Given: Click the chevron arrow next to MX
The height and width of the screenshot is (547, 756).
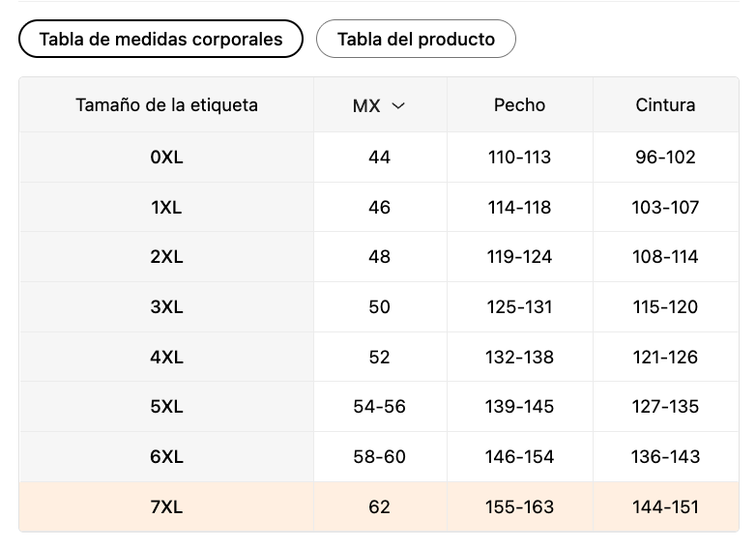Looking at the screenshot, I should [x=398, y=105].
